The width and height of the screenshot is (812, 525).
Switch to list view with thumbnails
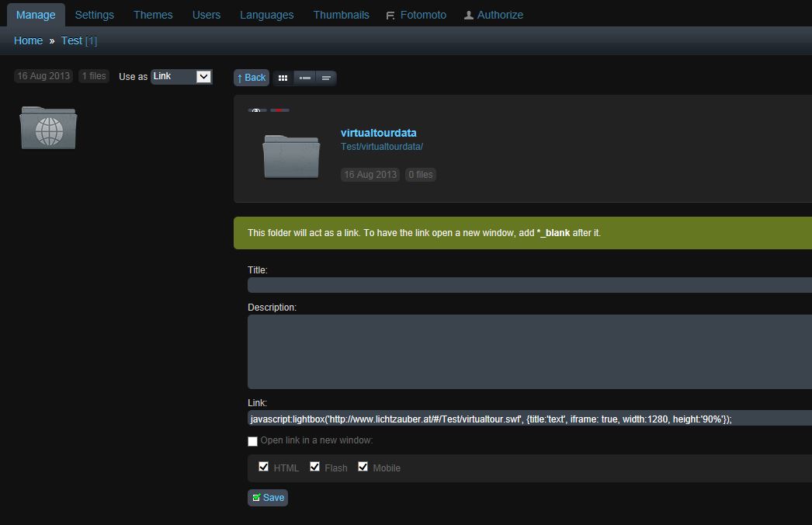[x=304, y=78]
